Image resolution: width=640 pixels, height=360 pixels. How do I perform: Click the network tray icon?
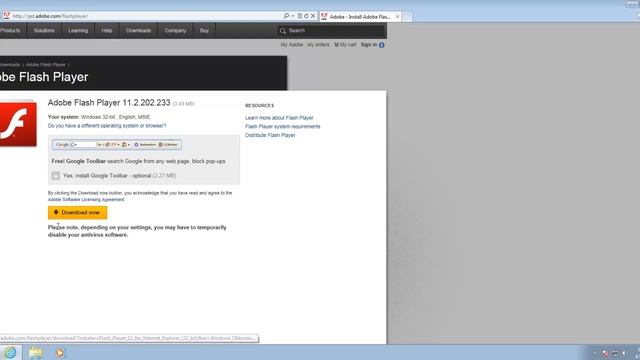(x=615, y=353)
